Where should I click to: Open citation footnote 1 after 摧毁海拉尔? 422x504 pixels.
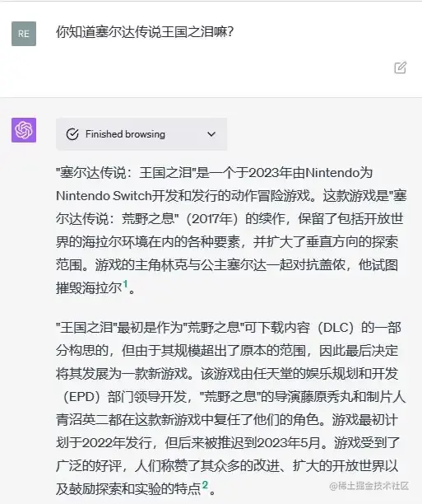pyautogui.click(x=125, y=284)
